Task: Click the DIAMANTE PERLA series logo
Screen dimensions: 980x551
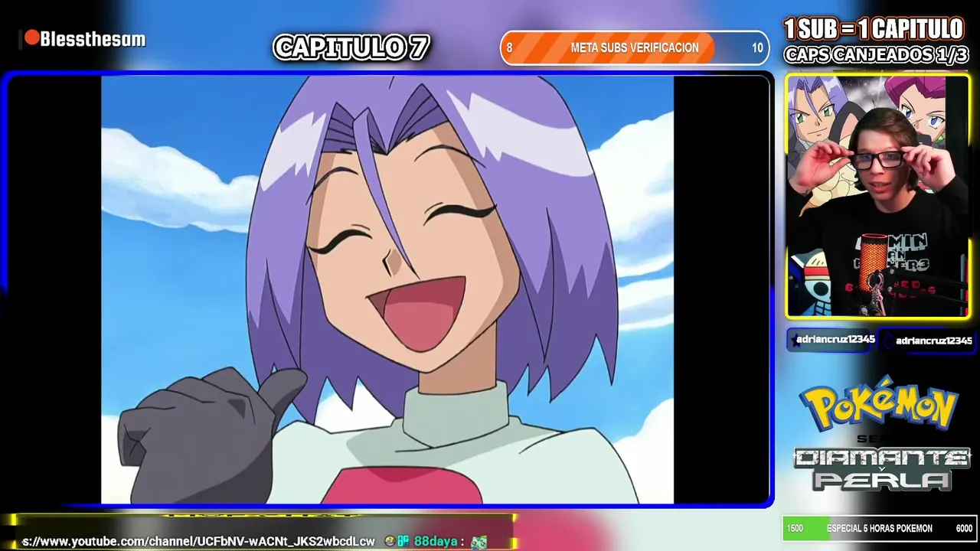Action: pos(881,468)
